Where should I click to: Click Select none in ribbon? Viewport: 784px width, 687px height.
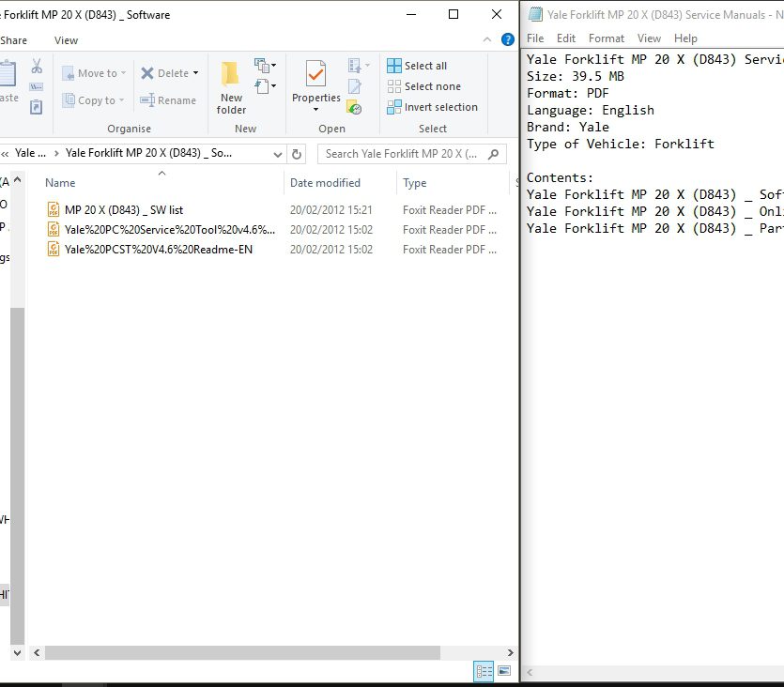click(424, 86)
